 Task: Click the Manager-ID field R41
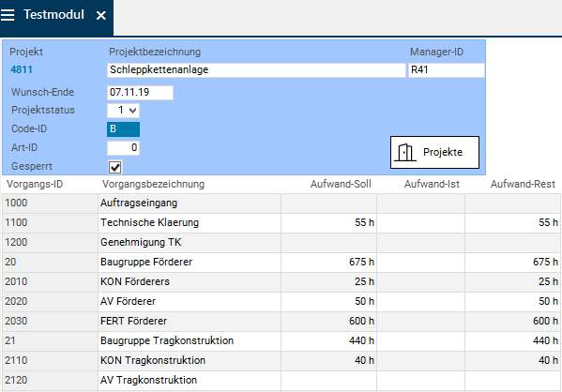point(447,70)
